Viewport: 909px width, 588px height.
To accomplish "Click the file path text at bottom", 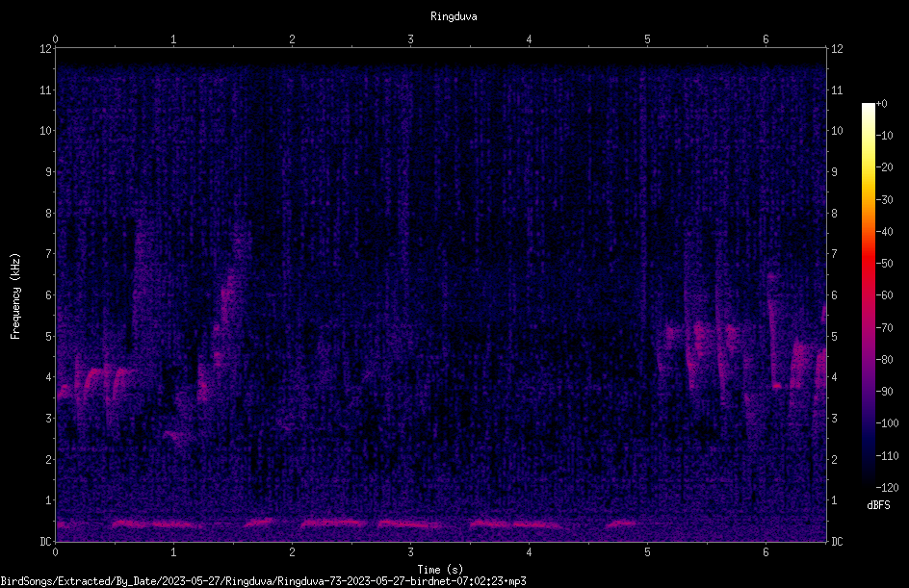I will click(x=263, y=581).
